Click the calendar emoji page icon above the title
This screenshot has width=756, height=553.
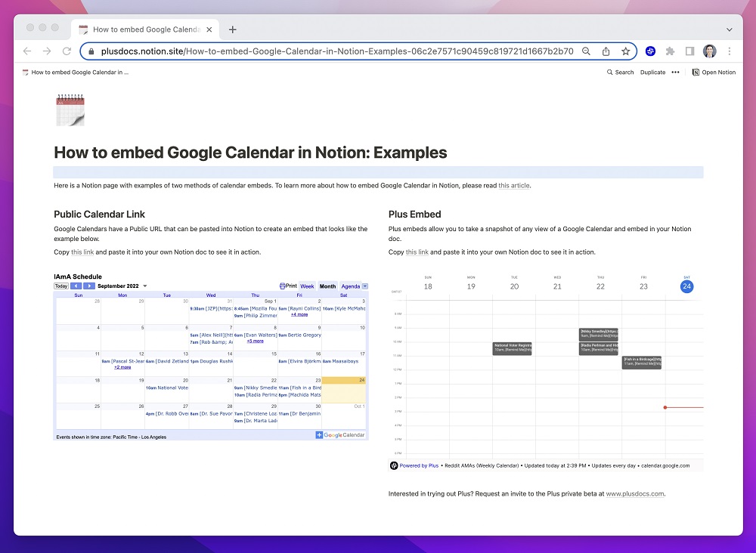pyautogui.click(x=70, y=109)
